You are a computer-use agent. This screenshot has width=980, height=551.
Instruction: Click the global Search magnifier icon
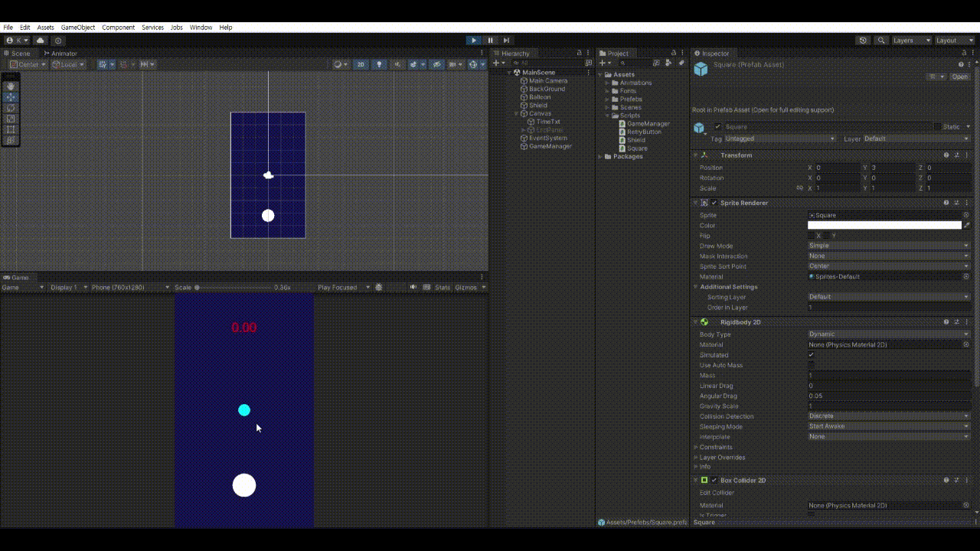[x=881, y=41]
